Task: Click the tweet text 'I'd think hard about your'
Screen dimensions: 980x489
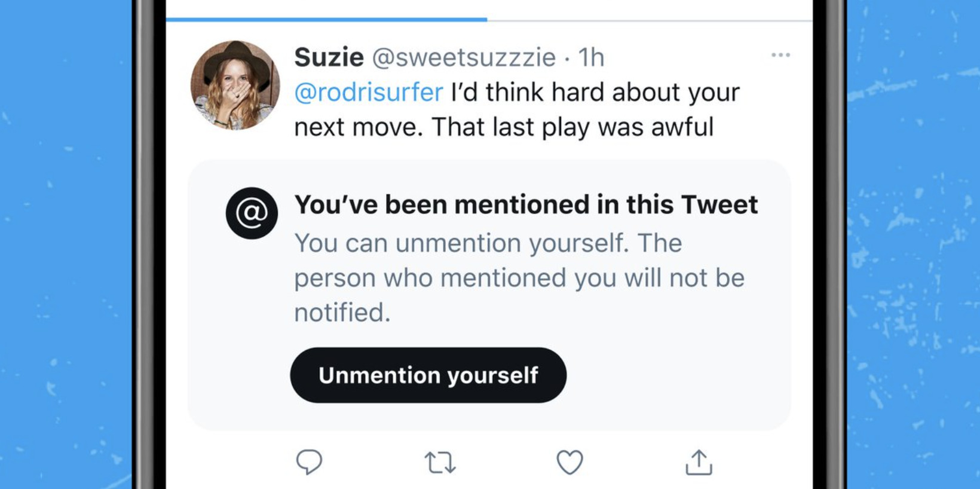Action: point(595,93)
